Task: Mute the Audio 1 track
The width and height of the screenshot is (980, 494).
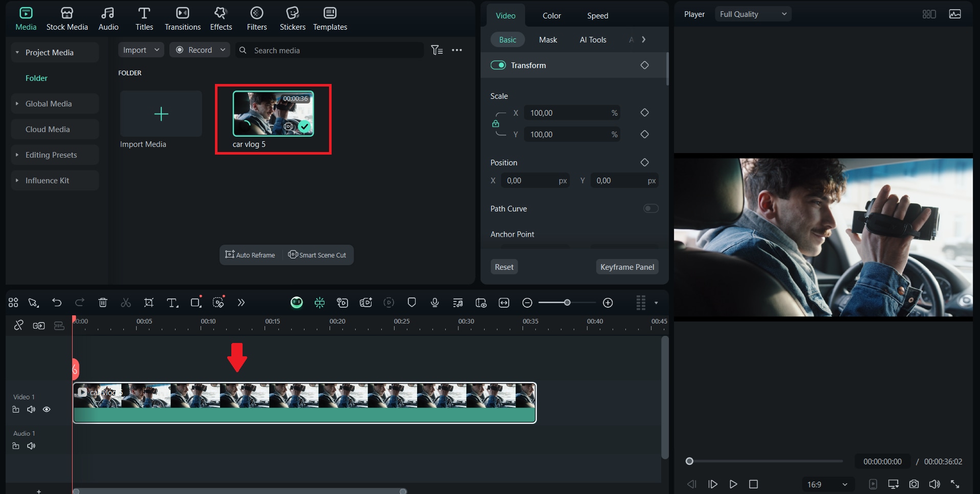Action: point(31,446)
